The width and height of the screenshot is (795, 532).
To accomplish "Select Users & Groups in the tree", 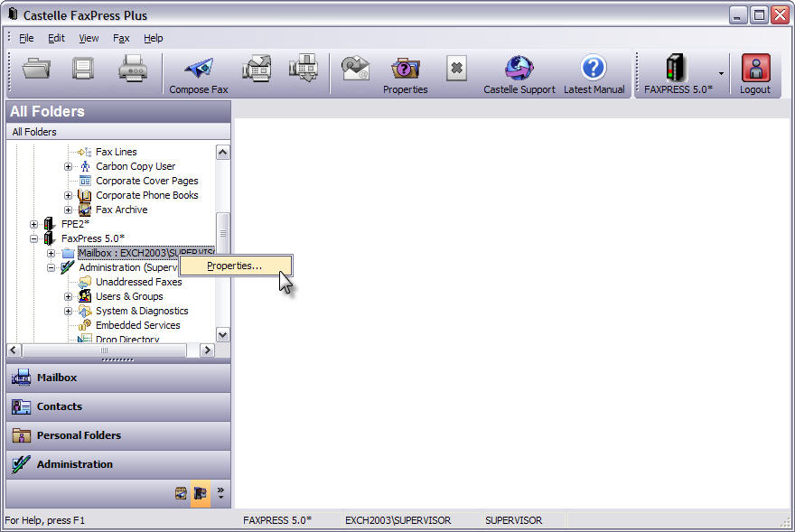I will click(129, 296).
